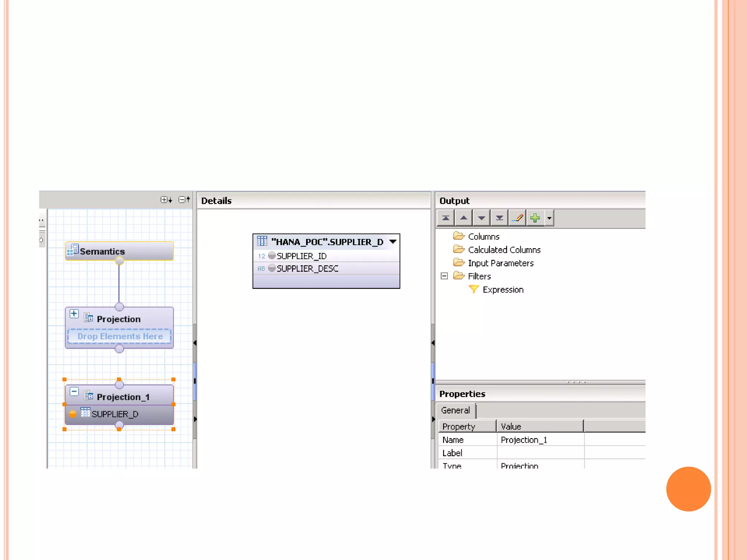747x560 pixels.
Task: Select the General tab in Properties
Action: [x=455, y=411]
